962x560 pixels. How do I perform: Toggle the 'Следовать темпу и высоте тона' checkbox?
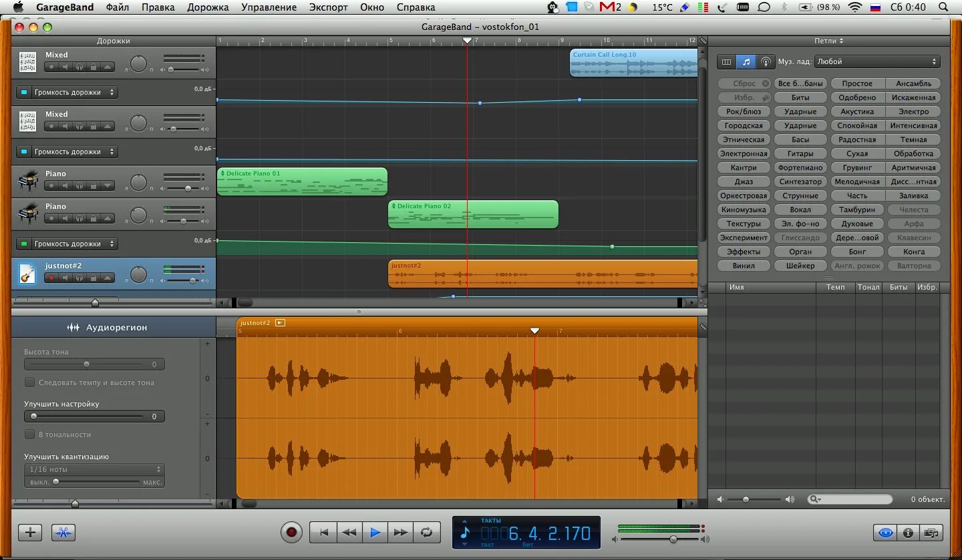[x=29, y=382]
